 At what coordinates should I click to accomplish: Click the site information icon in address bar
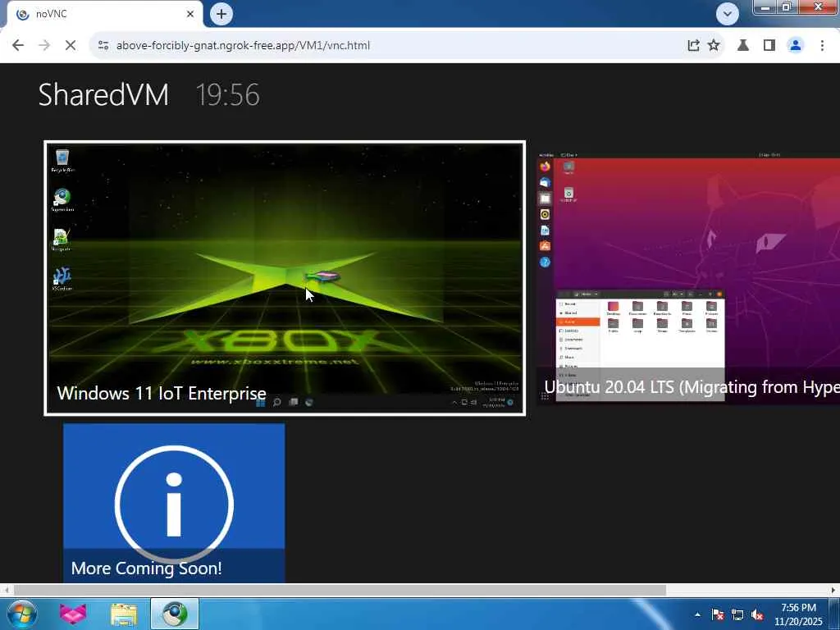click(x=103, y=46)
